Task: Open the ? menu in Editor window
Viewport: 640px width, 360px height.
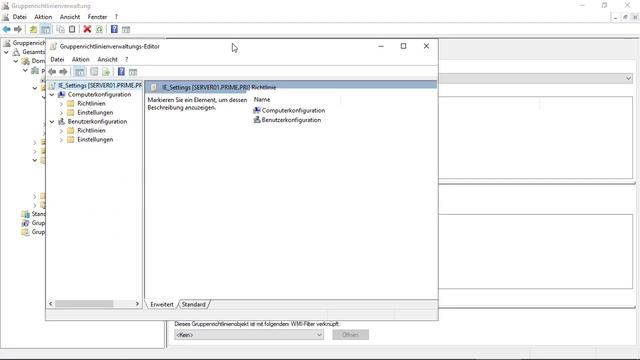Action: click(x=127, y=60)
